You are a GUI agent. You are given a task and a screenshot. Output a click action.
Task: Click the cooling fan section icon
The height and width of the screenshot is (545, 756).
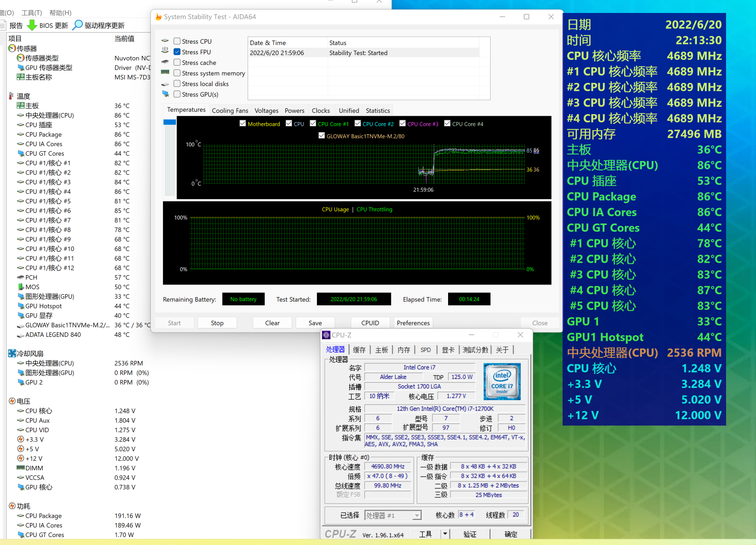[12, 353]
